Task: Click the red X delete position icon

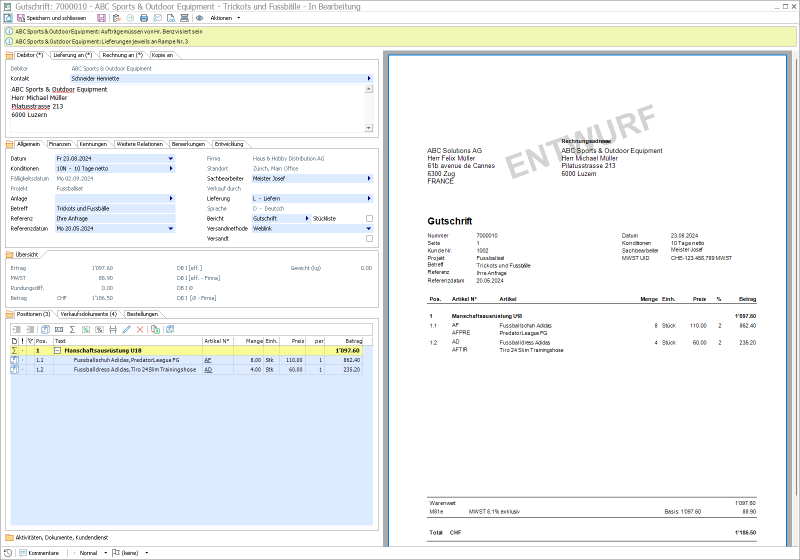Action: pyautogui.click(x=140, y=329)
